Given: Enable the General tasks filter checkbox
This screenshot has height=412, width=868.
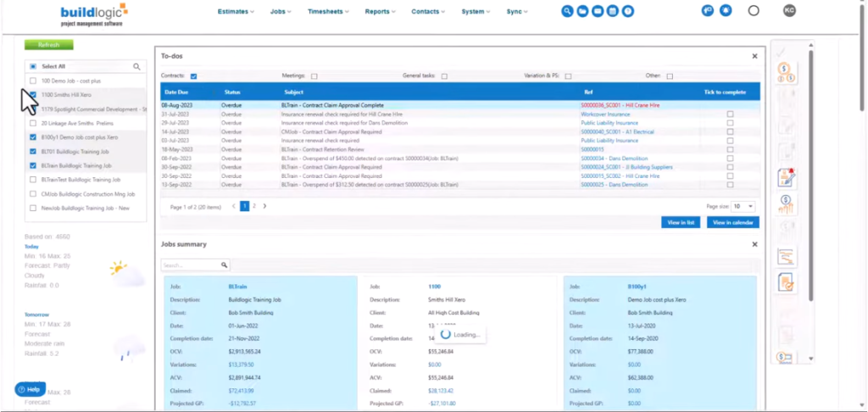Looking at the screenshot, I should [444, 76].
